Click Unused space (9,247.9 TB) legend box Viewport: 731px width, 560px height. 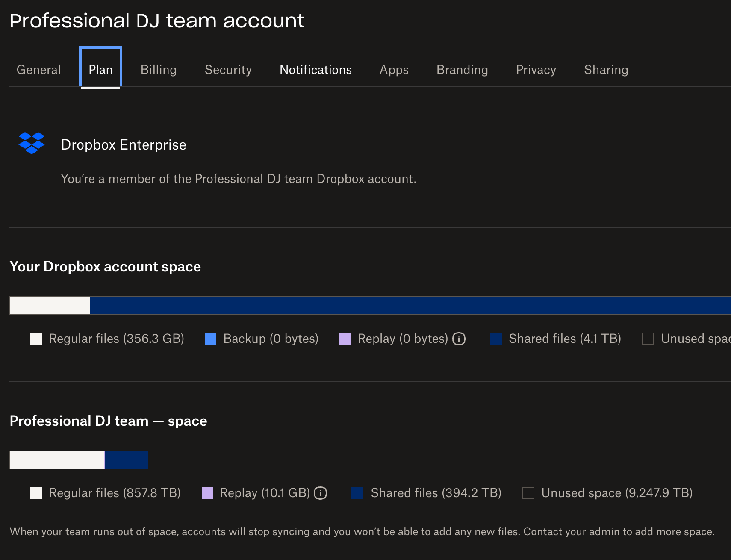528,493
